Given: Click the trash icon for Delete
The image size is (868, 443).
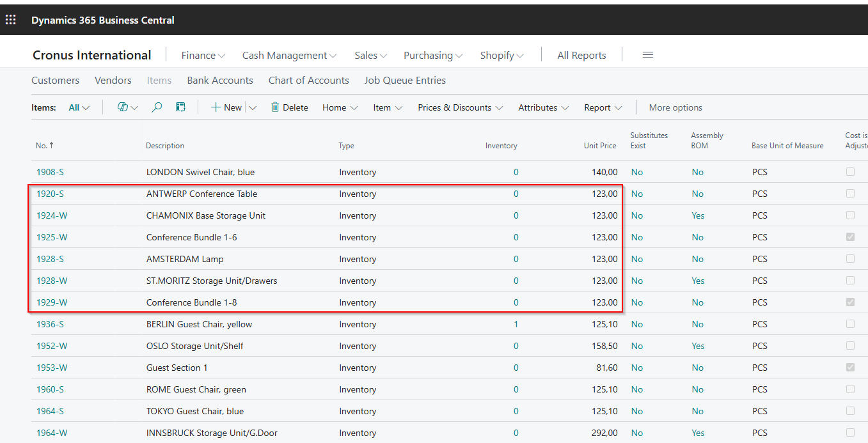Looking at the screenshot, I should (275, 107).
